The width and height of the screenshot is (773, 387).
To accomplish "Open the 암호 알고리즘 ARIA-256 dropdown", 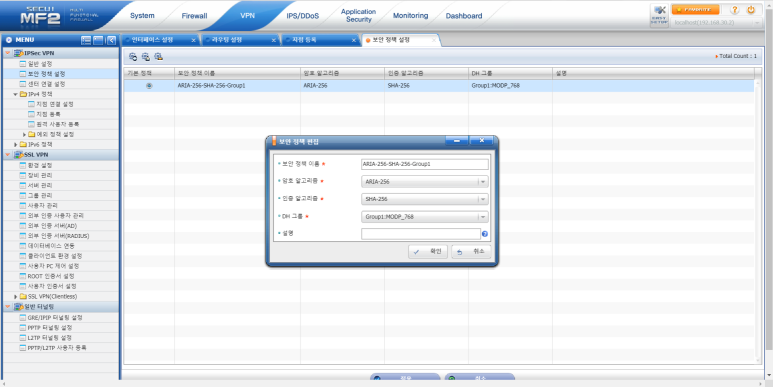I will pos(424,182).
